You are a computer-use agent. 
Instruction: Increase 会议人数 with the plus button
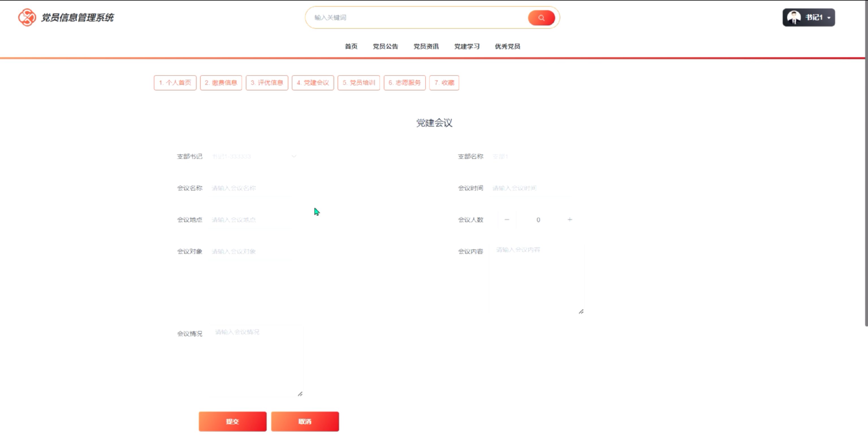coord(569,220)
